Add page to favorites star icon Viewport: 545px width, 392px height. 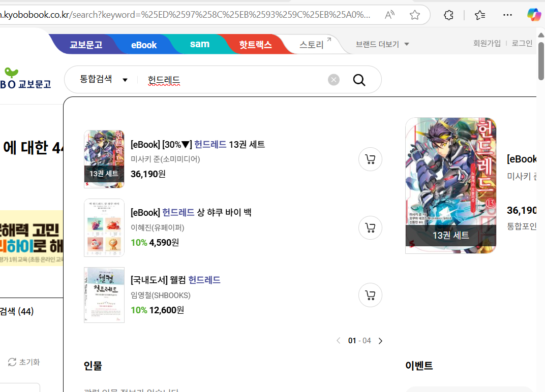click(415, 15)
